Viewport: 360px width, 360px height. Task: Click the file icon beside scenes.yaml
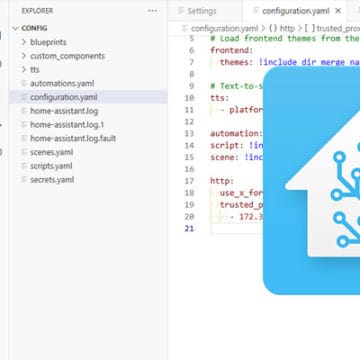point(24,152)
